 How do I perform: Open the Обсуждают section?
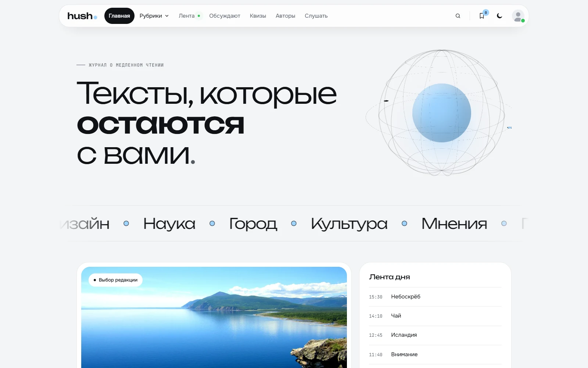coord(225,16)
